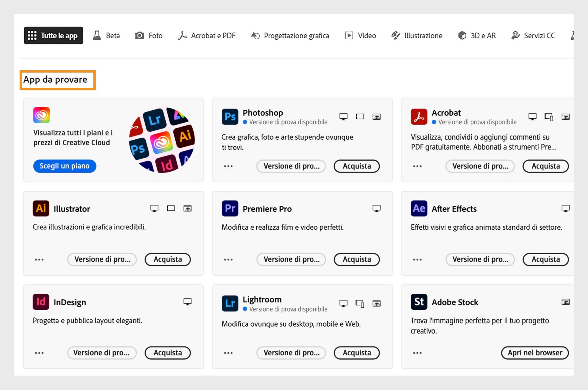Click the Adobe Stock St app icon
Viewport: 588px width, 390px height.
click(419, 302)
